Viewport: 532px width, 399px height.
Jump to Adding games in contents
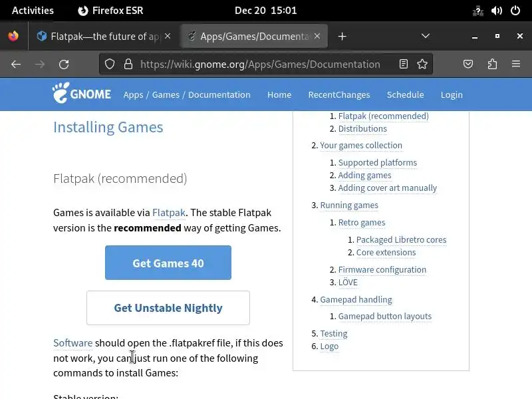tap(364, 176)
